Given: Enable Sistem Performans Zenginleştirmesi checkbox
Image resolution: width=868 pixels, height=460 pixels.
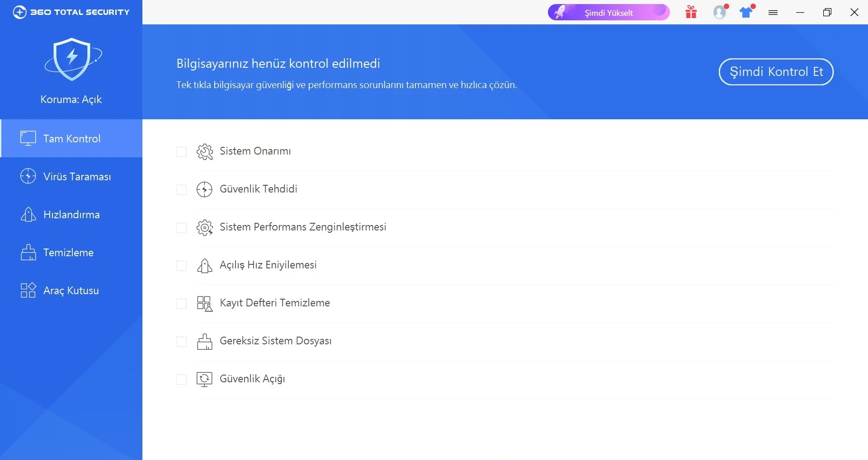Looking at the screenshot, I should click(x=181, y=228).
